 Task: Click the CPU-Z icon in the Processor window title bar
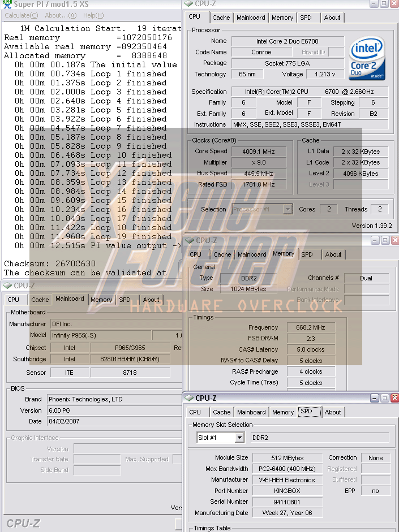(188, 4)
